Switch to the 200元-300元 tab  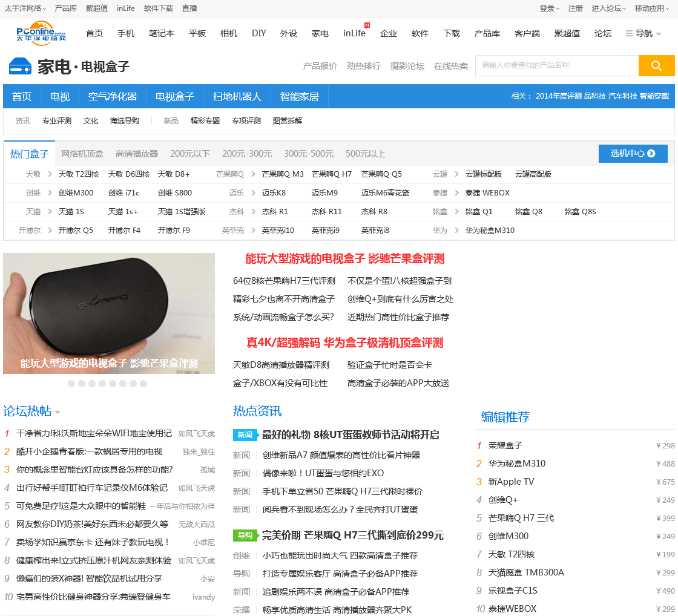pos(247,154)
